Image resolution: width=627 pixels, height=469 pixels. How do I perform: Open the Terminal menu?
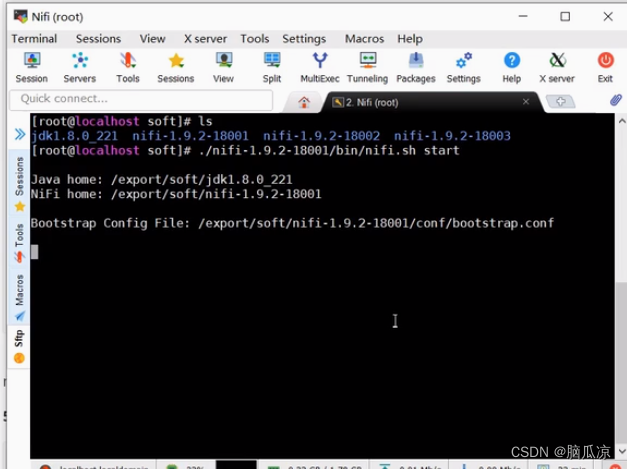[34, 39]
